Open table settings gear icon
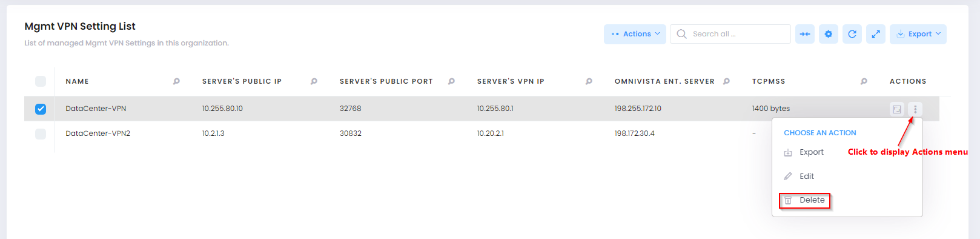The image size is (980, 239). pos(829,34)
